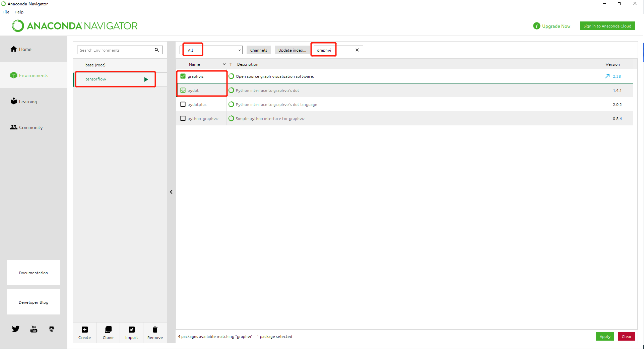
Task: Remove the selected environment
Action: pos(155,333)
